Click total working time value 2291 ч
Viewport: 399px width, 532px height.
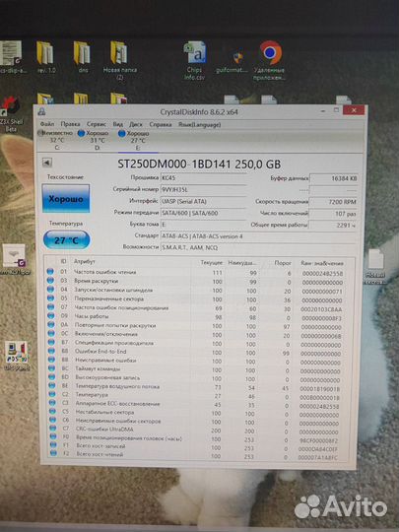[x=333, y=225]
